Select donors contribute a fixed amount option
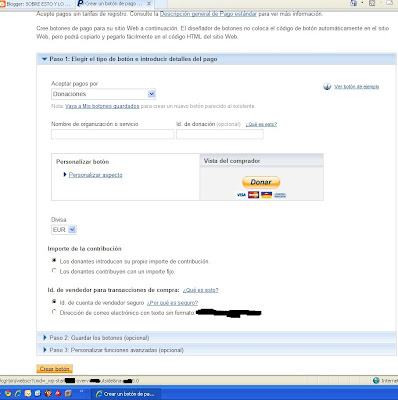The width and height of the screenshot is (398, 400). [54, 271]
